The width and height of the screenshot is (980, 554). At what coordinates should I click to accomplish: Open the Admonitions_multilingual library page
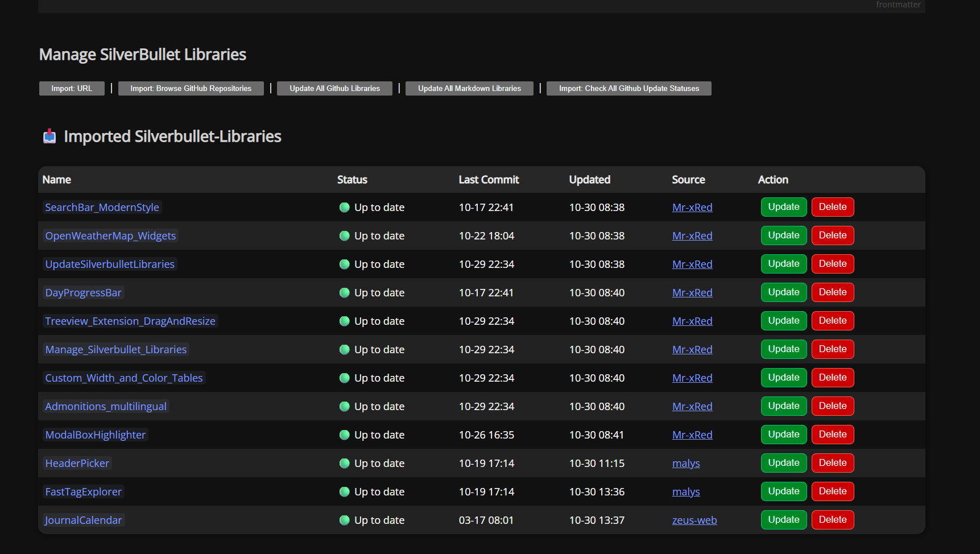[106, 407]
